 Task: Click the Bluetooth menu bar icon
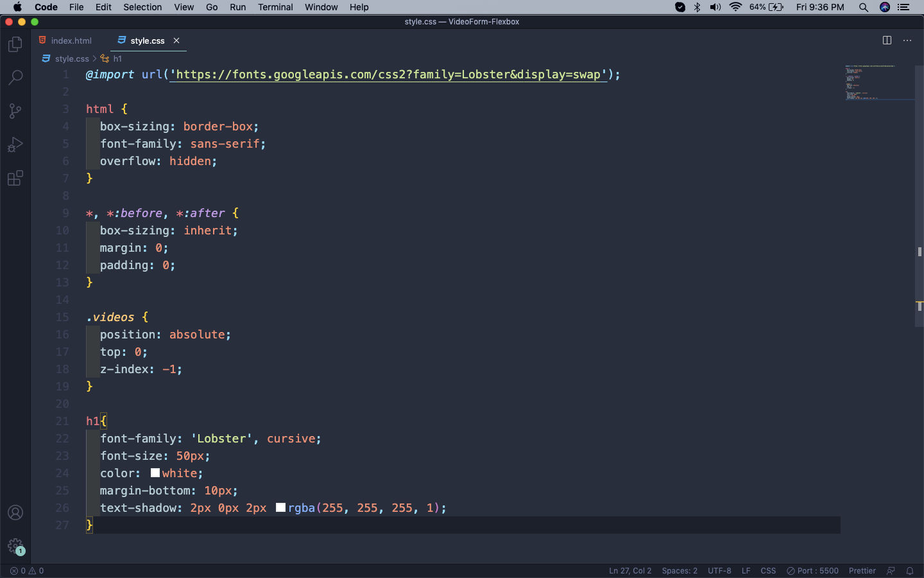[x=697, y=7]
